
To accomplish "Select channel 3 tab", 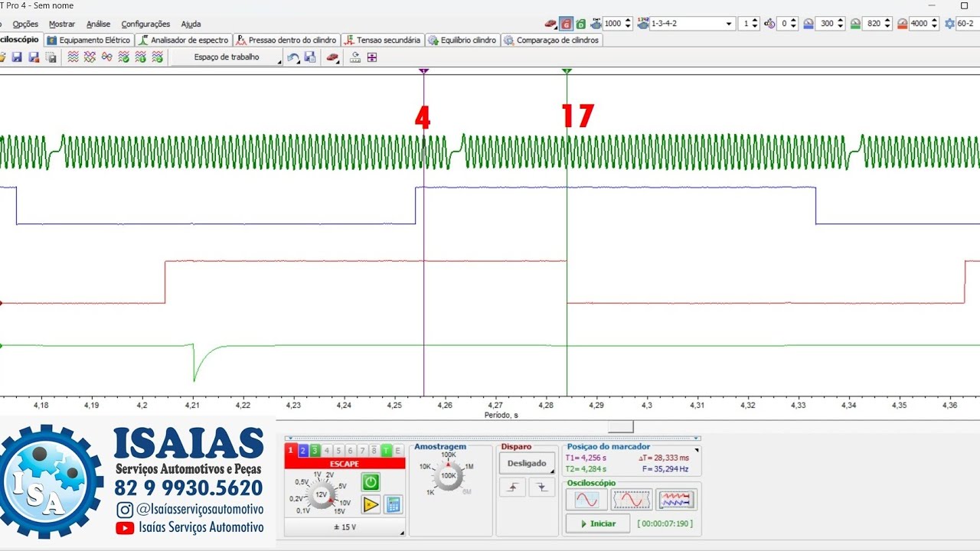I will [315, 451].
